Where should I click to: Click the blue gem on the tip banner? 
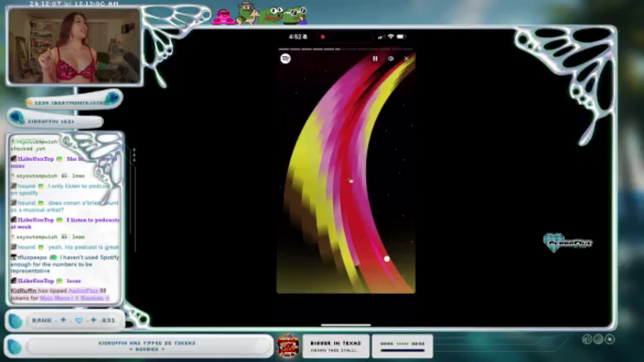click(15, 346)
